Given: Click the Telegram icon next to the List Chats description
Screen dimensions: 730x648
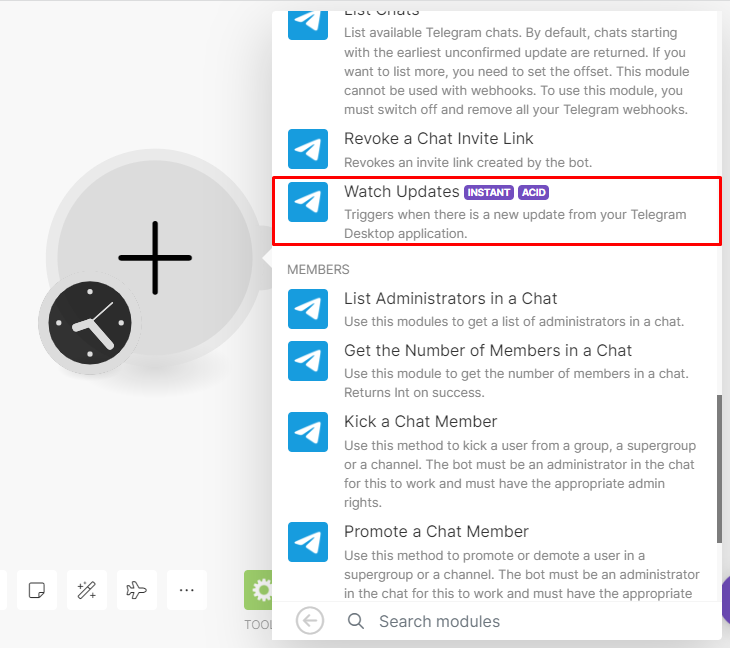Looking at the screenshot, I should tap(308, 25).
